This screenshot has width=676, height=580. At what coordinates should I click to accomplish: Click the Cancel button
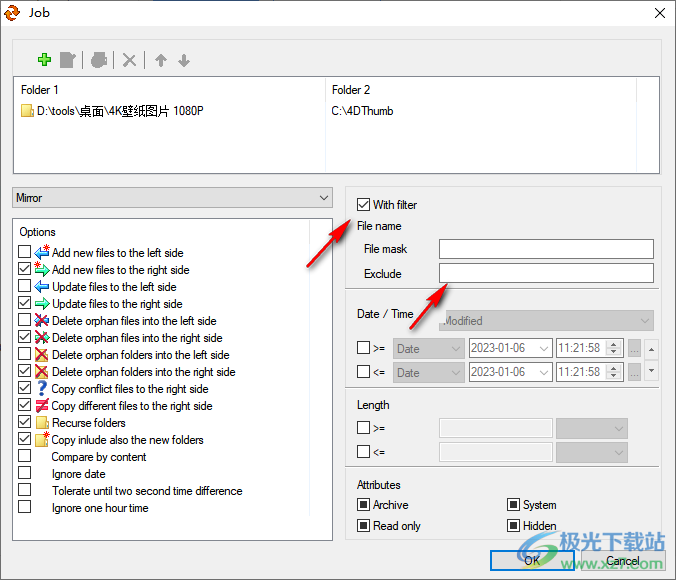623,560
